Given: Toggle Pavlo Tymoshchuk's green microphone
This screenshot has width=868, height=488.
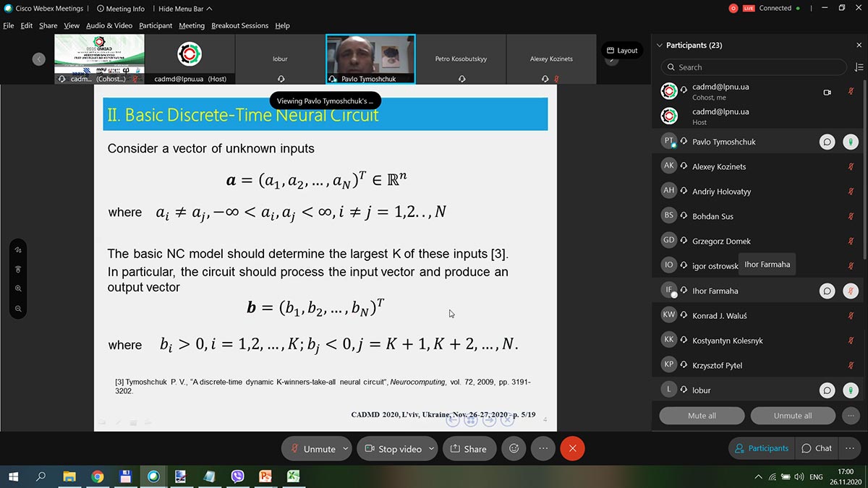Looking at the screenshot, I should [851, 142].
